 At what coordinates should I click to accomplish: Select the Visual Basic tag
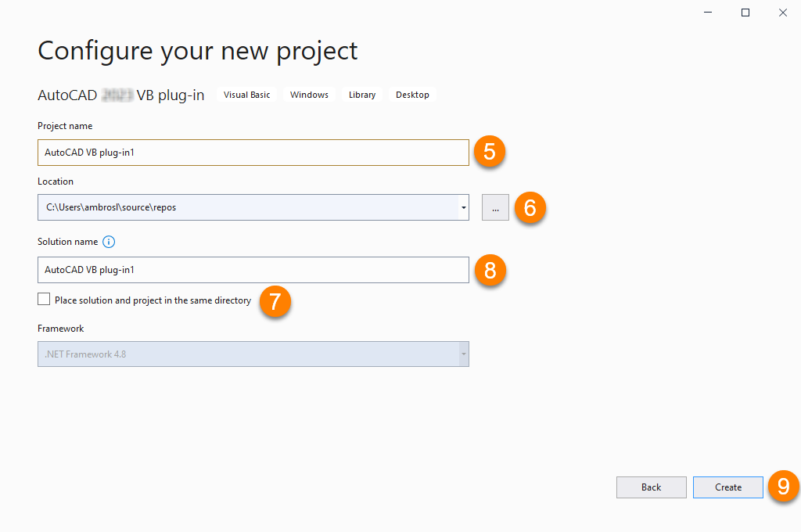[247, 95]
